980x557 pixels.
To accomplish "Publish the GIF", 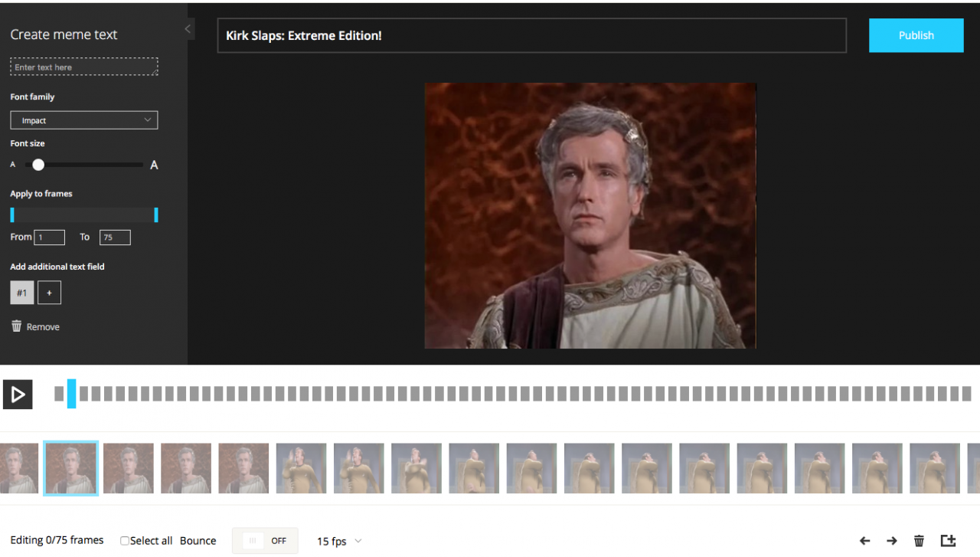I will (916, 35).
